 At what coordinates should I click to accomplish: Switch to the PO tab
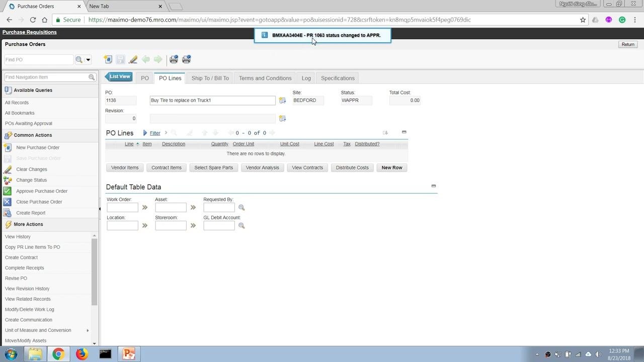[x=145, y=78]
